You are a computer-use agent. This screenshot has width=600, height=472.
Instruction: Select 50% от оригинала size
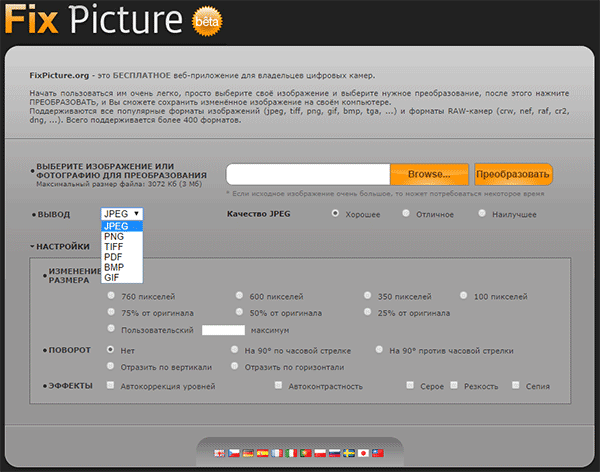click(x=239, y=312)
